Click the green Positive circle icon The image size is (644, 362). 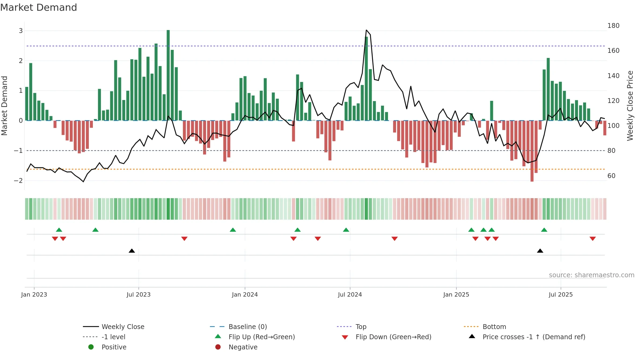[91, 347]
